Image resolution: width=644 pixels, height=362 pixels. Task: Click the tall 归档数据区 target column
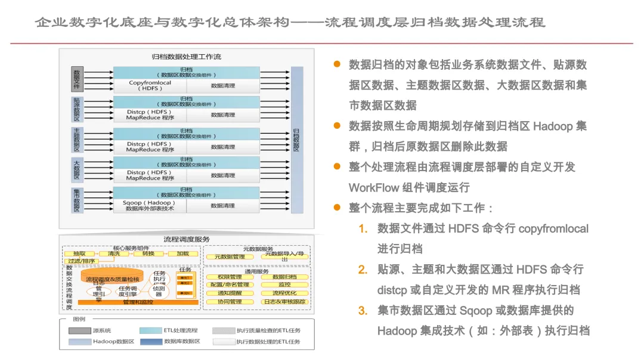tap(297, 140)
